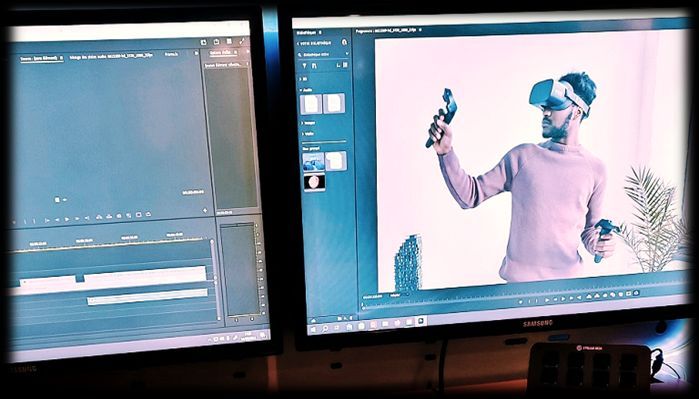Click the sort icon beside the filter funnel
Screen dimensions: 699x399
(x=314, y=66)
